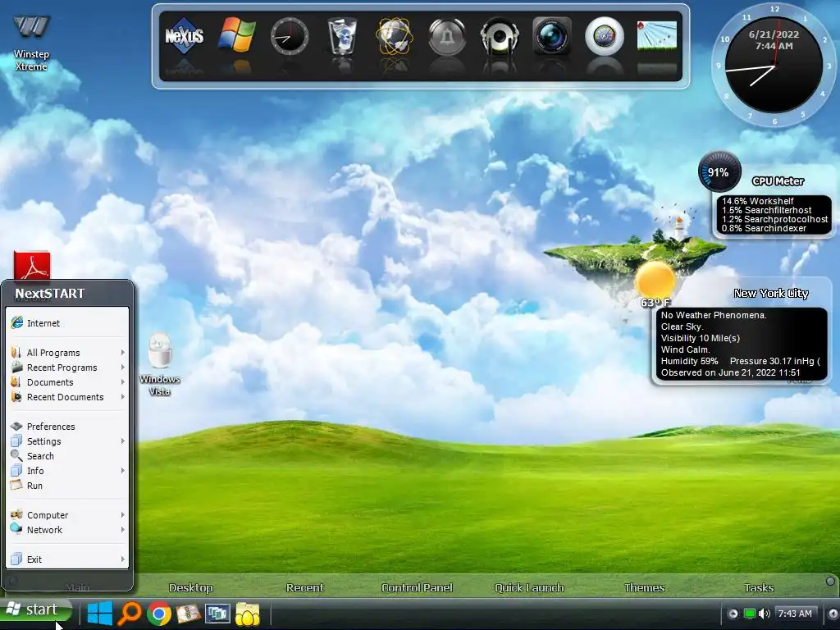Switch to the Quick Launch shelf tab
The image size is (840, 630).
click(x=529, y=587)
